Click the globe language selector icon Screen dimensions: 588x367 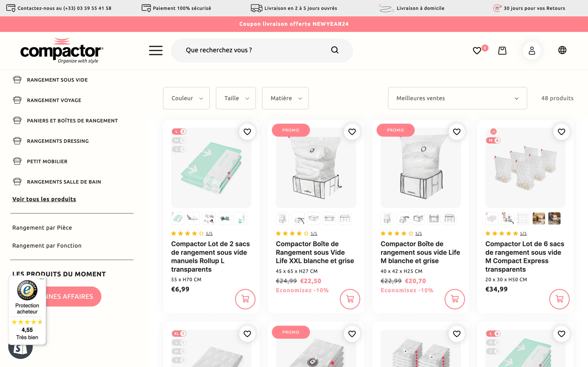(562, 50)
